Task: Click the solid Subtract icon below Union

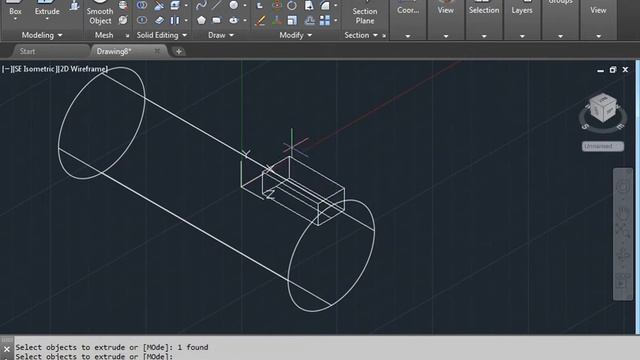Action: pyautogui.click(x=142, y=20)
